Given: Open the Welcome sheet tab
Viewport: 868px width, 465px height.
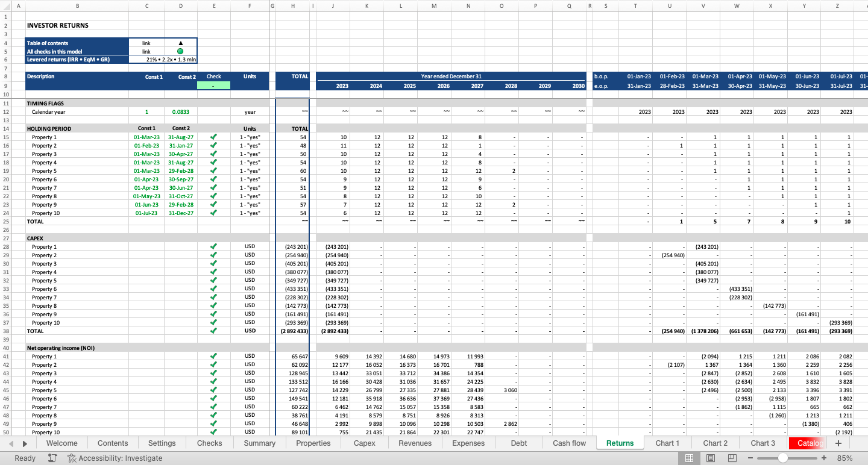Looking at the screenshot, I should point(62,443).
